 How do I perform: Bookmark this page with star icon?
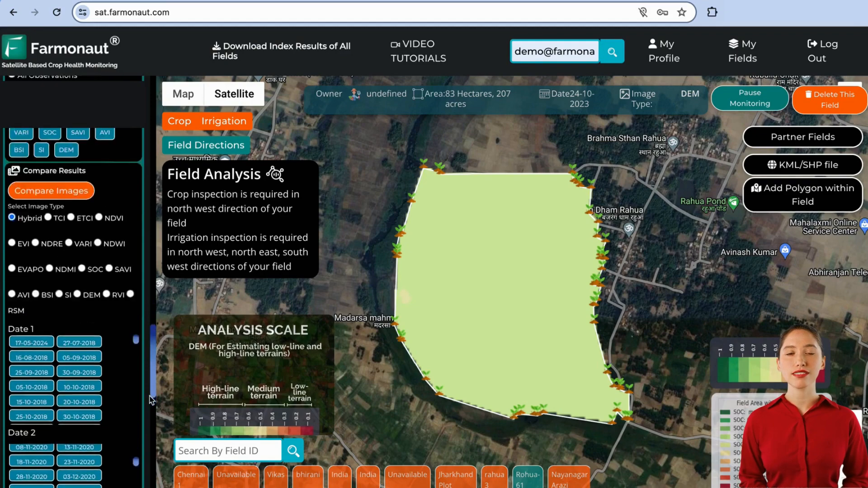point(682,12)
